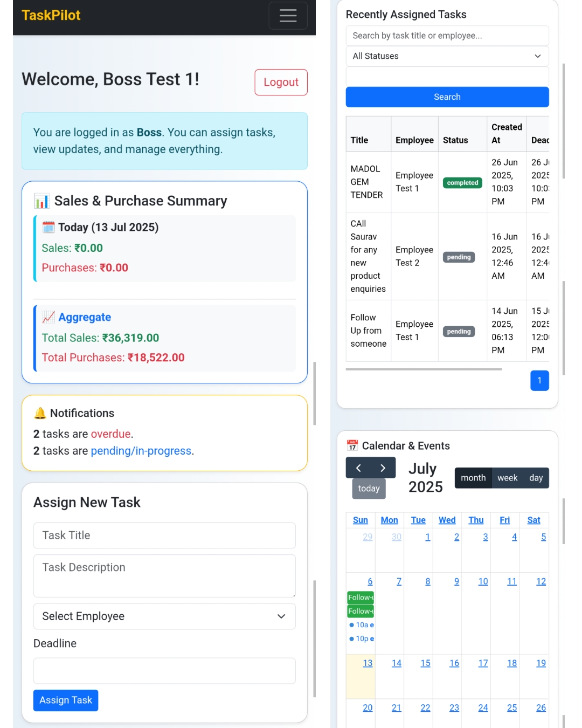The width and height of the screenshot is (582, 728).
Task: Log out with the Logout button
Action: 281,82
